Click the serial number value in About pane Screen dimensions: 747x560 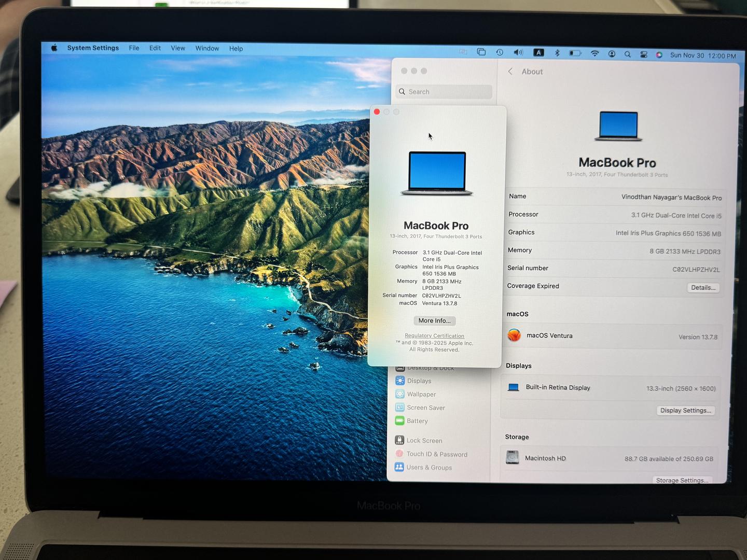pyautogui.click(x=696, y=270)
